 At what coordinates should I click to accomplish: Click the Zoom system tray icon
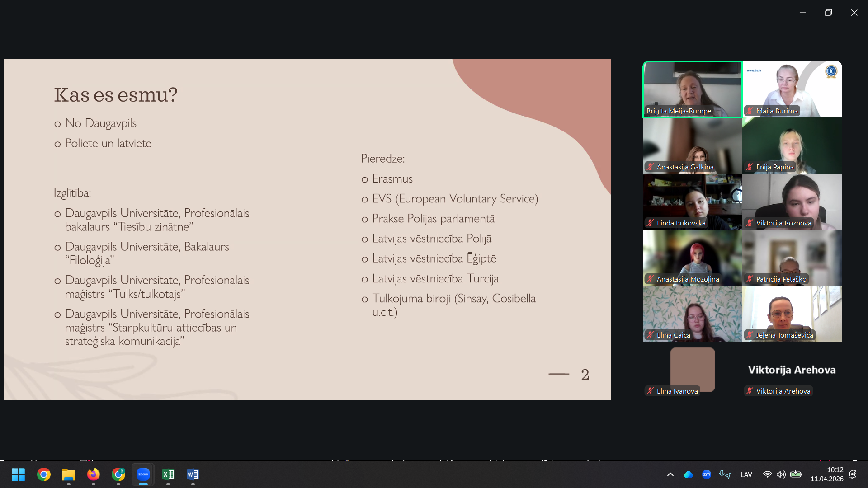click(x=707, y=474)
